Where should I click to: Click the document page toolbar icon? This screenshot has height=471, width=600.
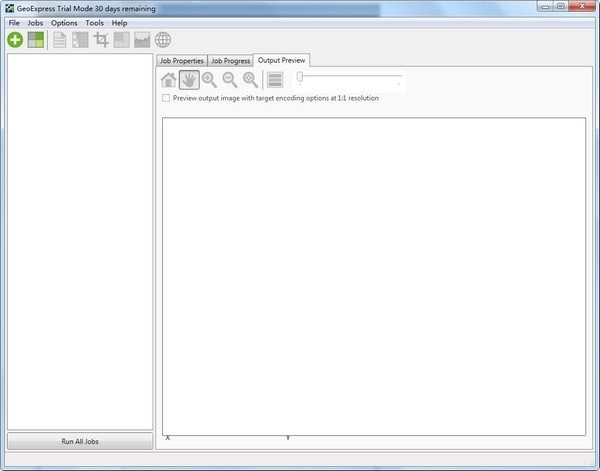point(59,40)
